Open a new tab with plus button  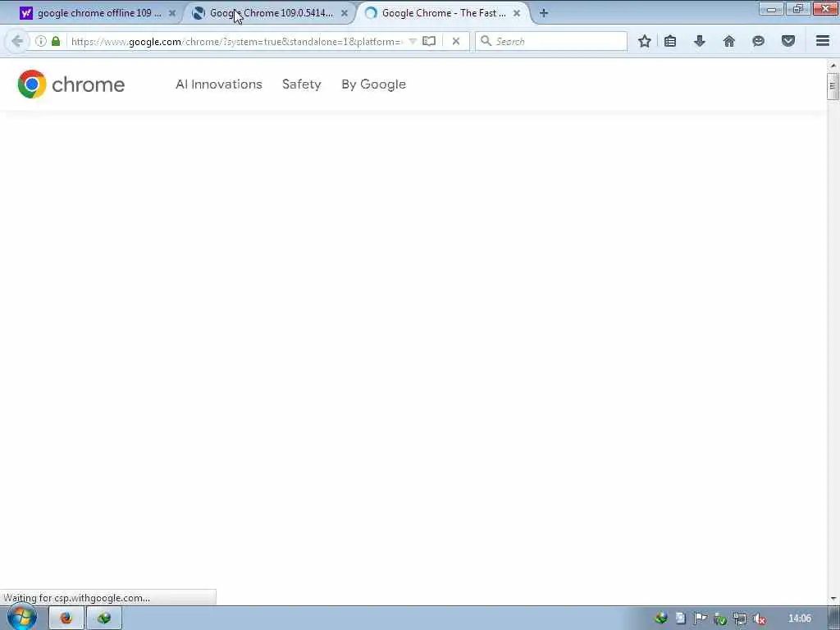(544, 13)
